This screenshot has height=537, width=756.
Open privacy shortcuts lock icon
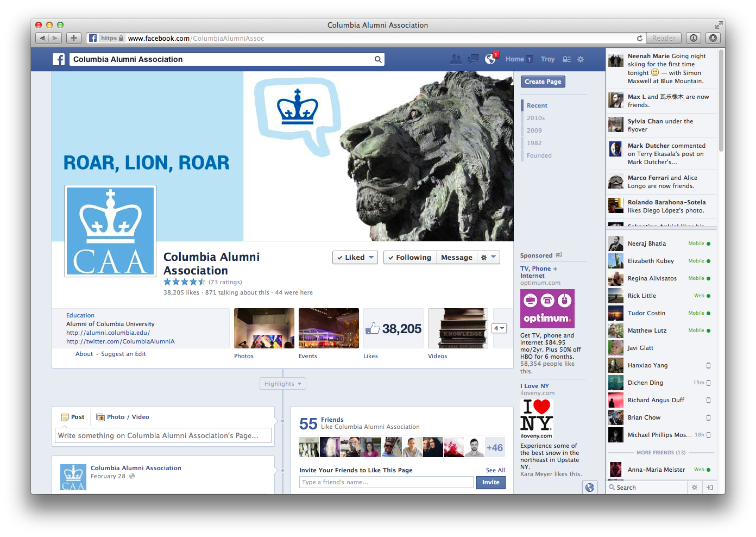click(x=566, y=59)
